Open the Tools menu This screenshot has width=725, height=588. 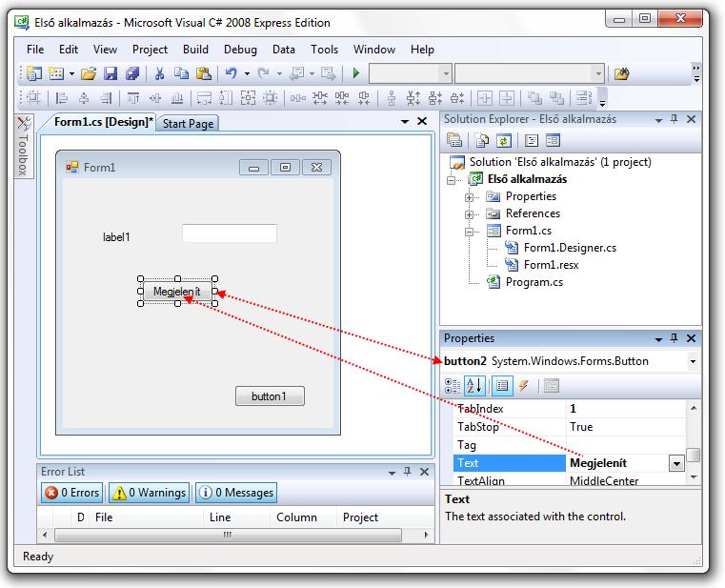coord(324,50)
